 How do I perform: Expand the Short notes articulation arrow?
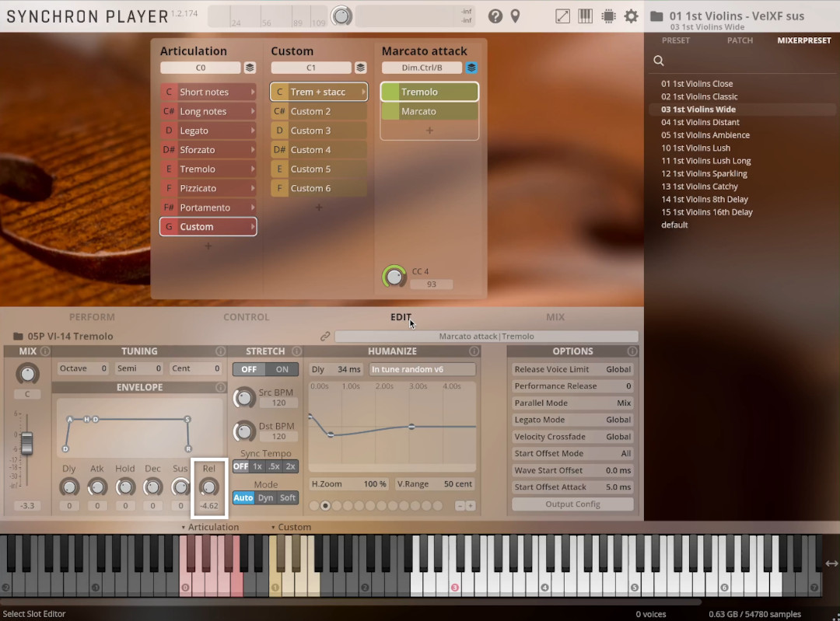coord(253,92)
